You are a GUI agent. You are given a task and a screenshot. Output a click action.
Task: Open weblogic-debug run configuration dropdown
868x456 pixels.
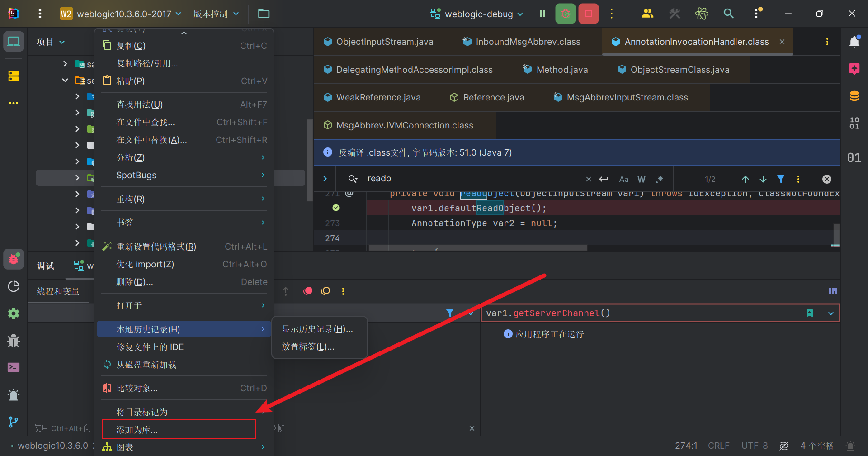point(477,14)
